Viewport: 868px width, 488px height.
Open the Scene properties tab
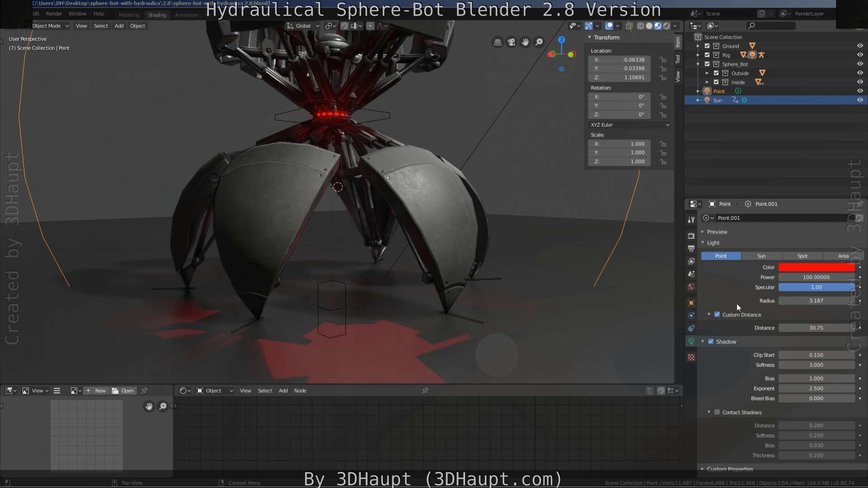[691, 274]
